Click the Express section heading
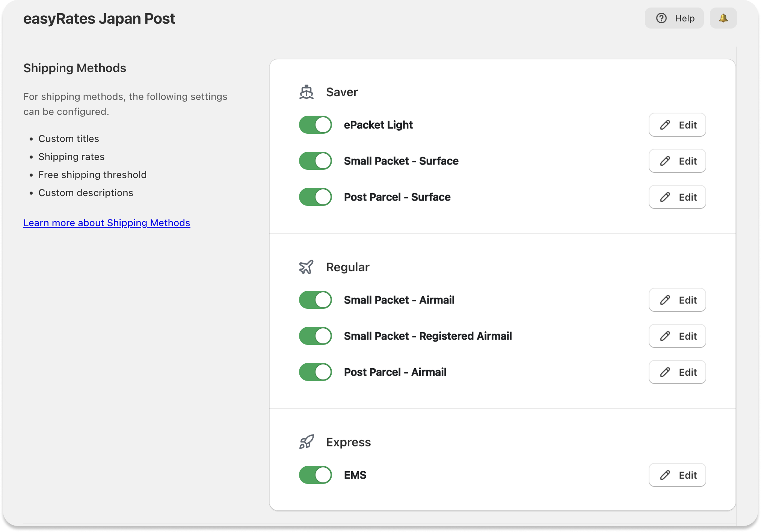This screenshot has width=761, height=532. click(349, 442)
